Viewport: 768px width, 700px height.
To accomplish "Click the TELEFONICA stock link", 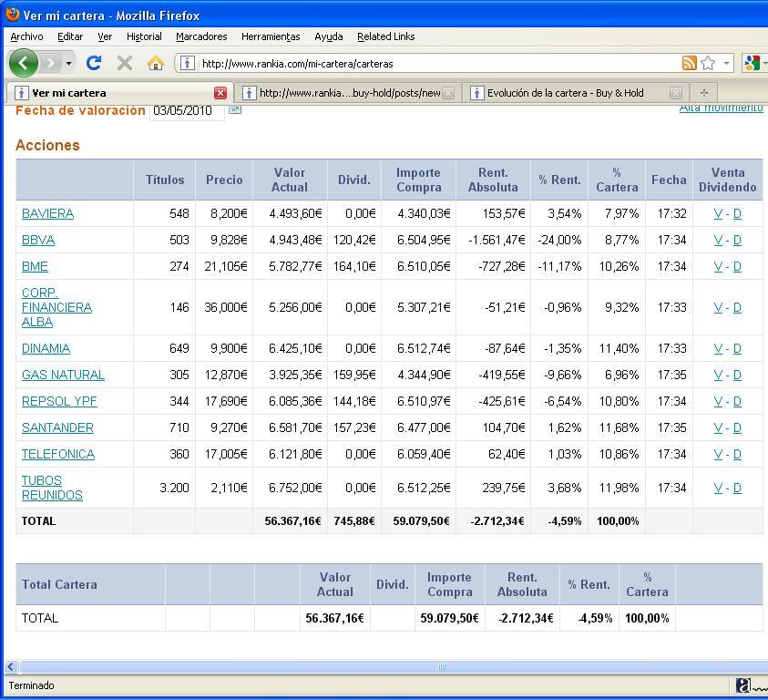I will (58, 454).
